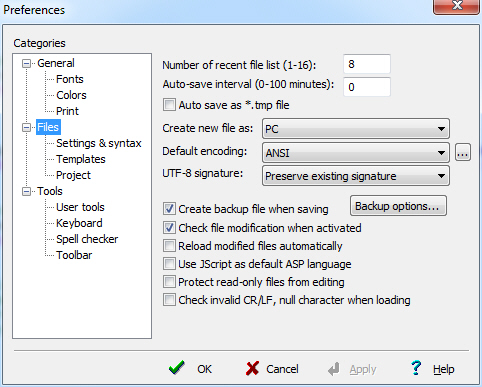The height and width of the screenshot is (387, 482).
Task: Discard changes with the Cancel label
Action: coord(282,369)
